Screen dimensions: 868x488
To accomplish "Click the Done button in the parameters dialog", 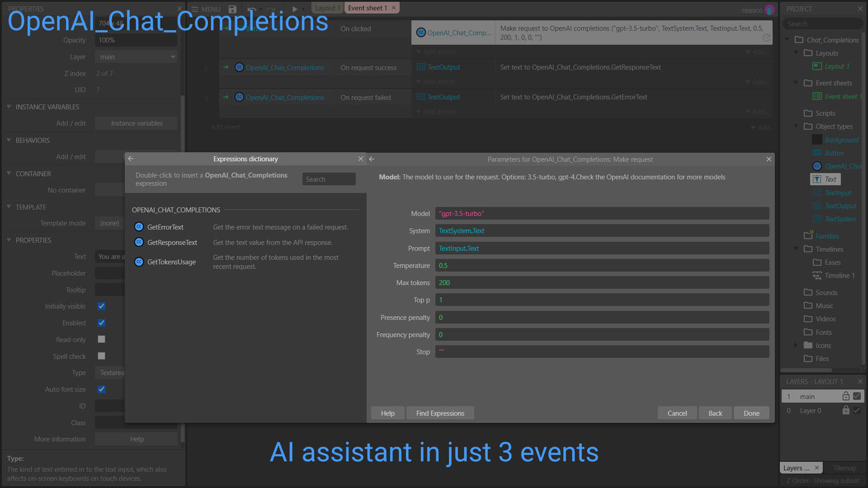I will (x=751, y=413).
